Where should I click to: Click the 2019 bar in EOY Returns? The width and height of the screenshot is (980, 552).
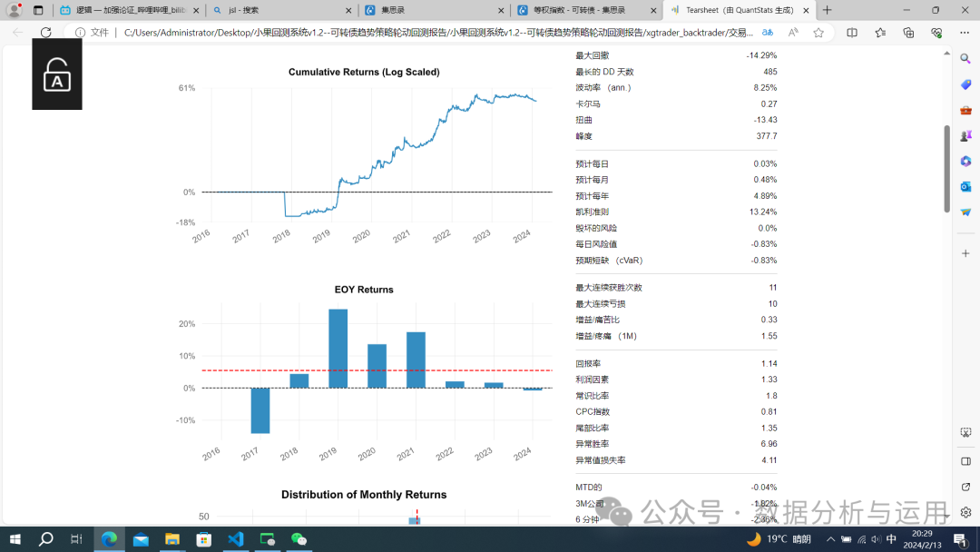(x=338, y=349)
